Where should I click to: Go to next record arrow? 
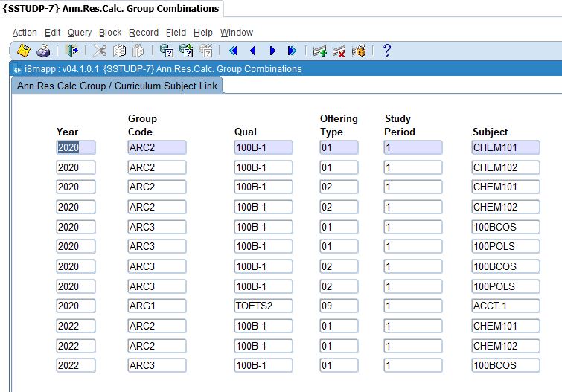coord(272,51)
